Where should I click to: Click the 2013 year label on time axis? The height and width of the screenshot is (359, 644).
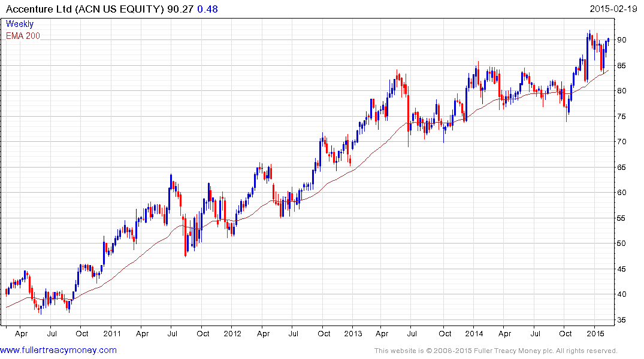(353, 333)
